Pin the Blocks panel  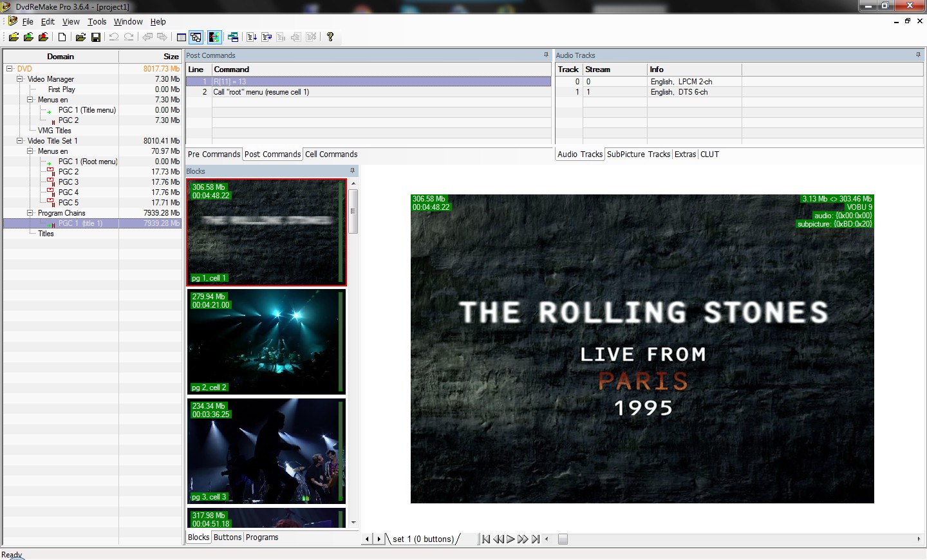point(353,171)
